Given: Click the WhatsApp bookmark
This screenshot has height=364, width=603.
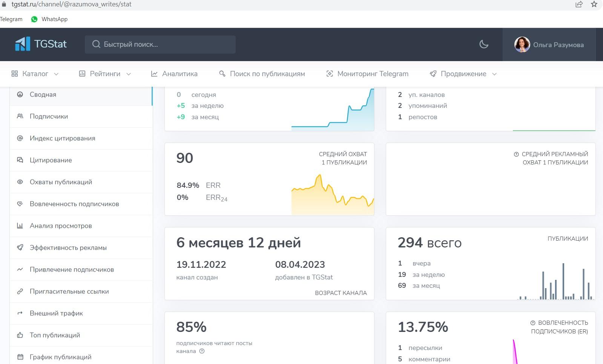Looking at the screenshot, I should tap(49, 19).
